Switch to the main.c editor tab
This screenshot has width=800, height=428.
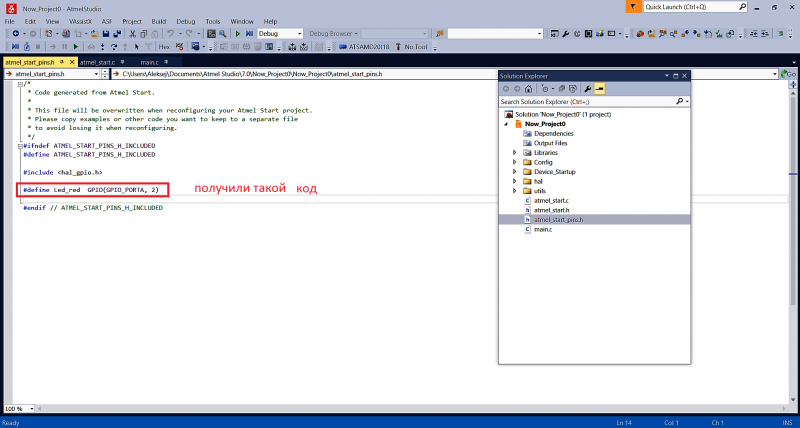(149, 62)
